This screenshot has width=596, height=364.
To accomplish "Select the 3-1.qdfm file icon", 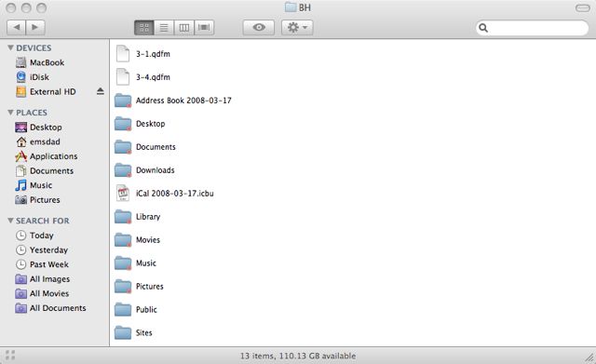I will click(123, 54).
